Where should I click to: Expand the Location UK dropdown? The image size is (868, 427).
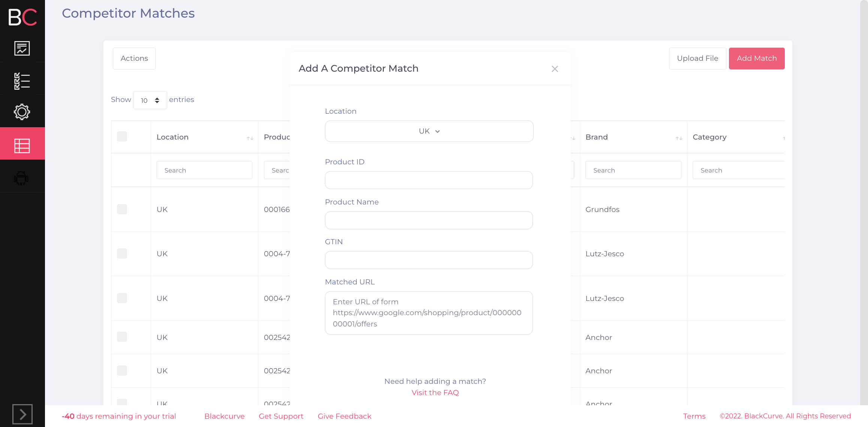tap(429, 131)
